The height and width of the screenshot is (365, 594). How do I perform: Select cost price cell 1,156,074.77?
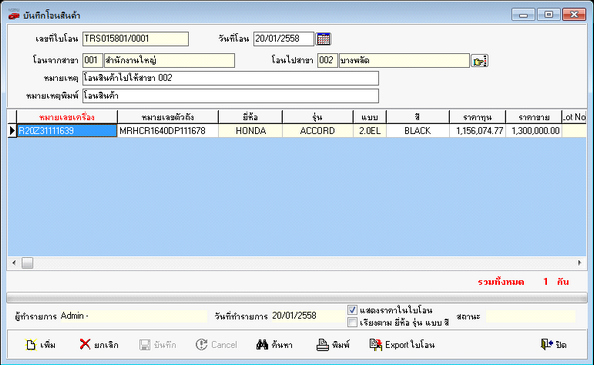pyautogui.click(x=477, y=131)
